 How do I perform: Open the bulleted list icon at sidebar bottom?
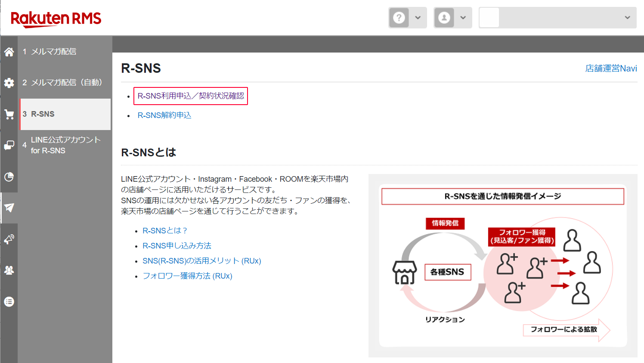[9, 301]
